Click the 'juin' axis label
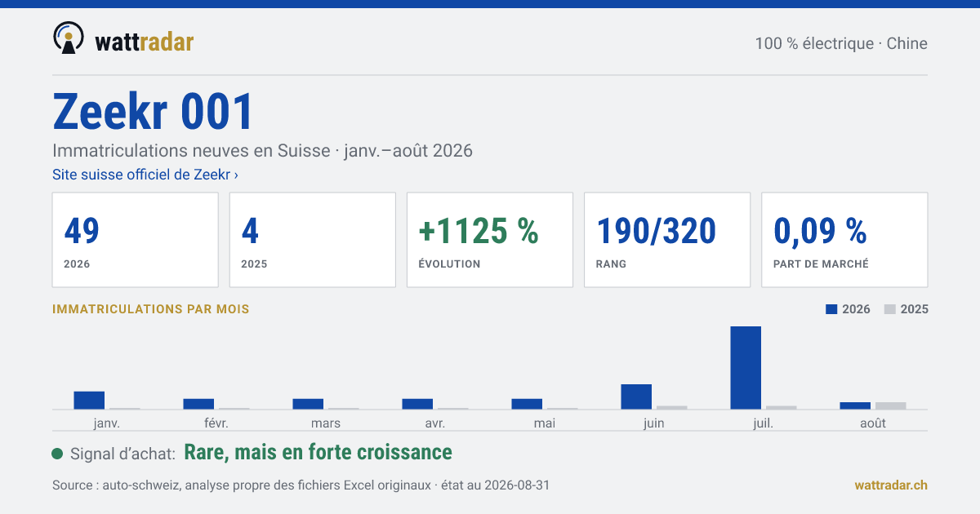 coord(654,423)
